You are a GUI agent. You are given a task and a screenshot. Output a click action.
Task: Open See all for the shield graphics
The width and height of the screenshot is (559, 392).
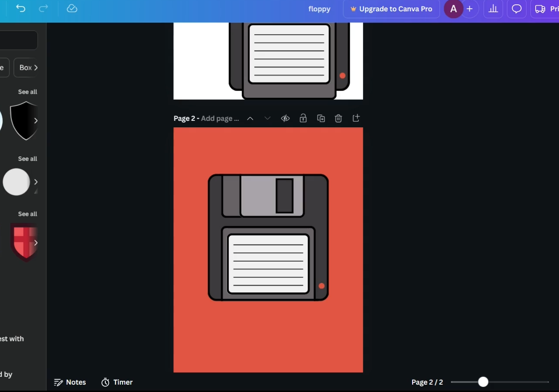[x=27, y=92]
